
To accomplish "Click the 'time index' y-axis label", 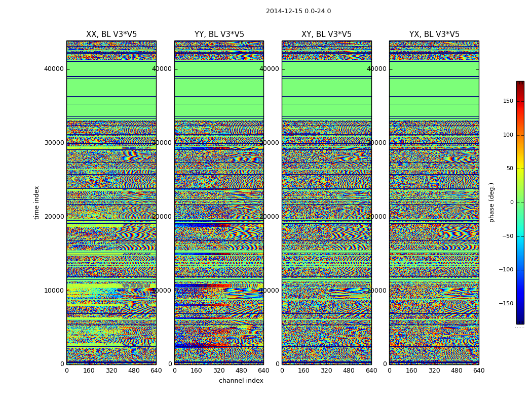I will click(x=36, y=202).
